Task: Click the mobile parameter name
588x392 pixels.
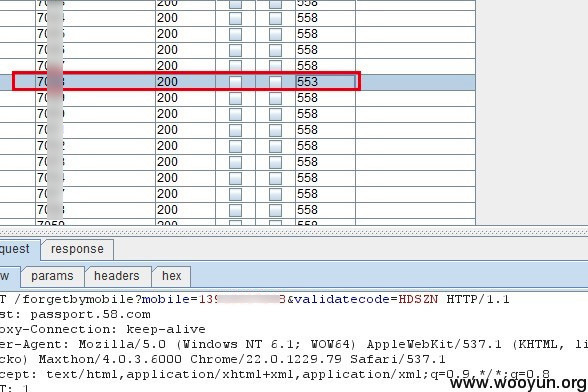Action: pyautogui.click(x=166, y=299)
